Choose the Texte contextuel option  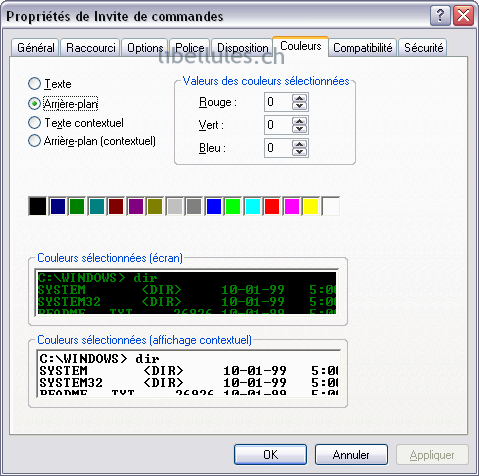[x=34, y=123]
